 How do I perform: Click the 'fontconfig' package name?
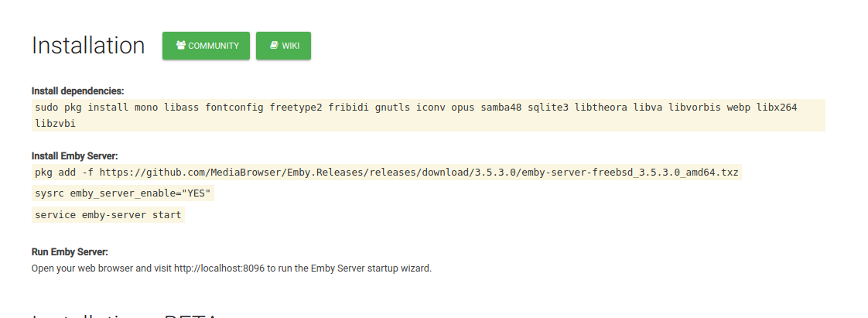point(234,107)
